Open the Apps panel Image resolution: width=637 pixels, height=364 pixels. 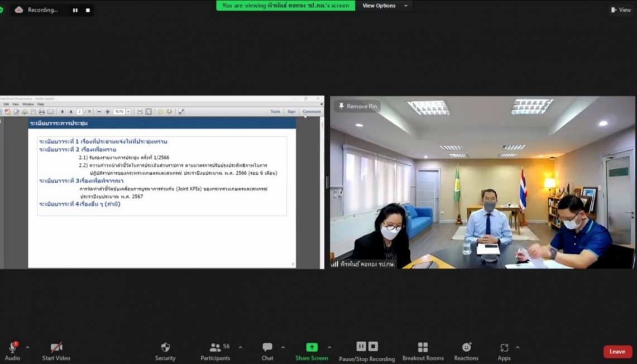pos(504,351)
